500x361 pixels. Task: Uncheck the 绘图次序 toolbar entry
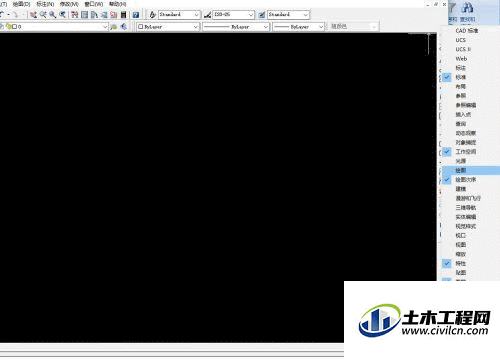click(471, 180)
